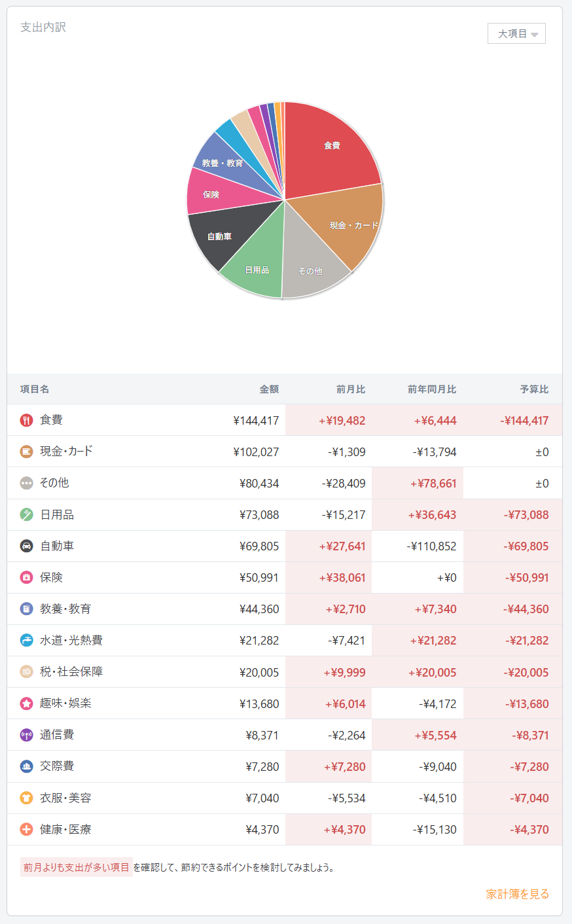
Task: Open the 家計簿を見る link
Action: pos(517,894)
